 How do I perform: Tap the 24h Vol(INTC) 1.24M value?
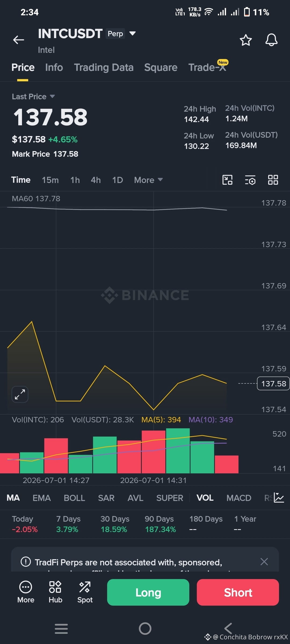[x=236, y=119]
